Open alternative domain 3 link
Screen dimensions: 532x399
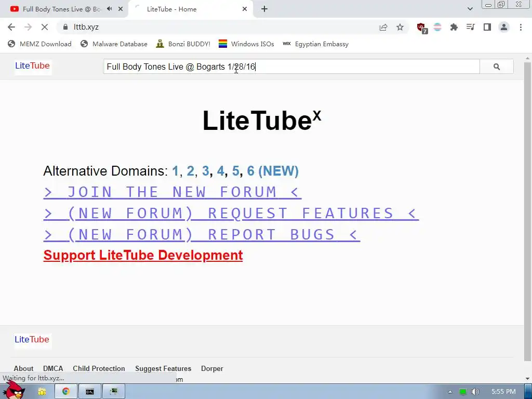click(206, 171)
